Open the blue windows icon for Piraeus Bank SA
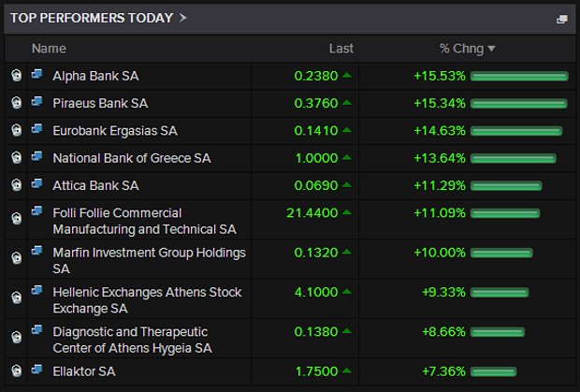Image resolution: width=580 pixels, height=392 pixels. click(36, 101)
